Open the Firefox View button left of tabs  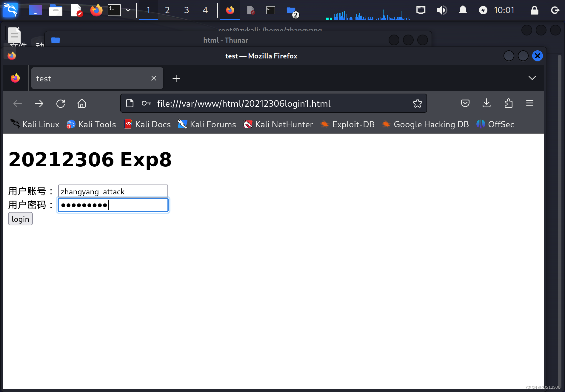pyautogui.click(x=15, y=78)
